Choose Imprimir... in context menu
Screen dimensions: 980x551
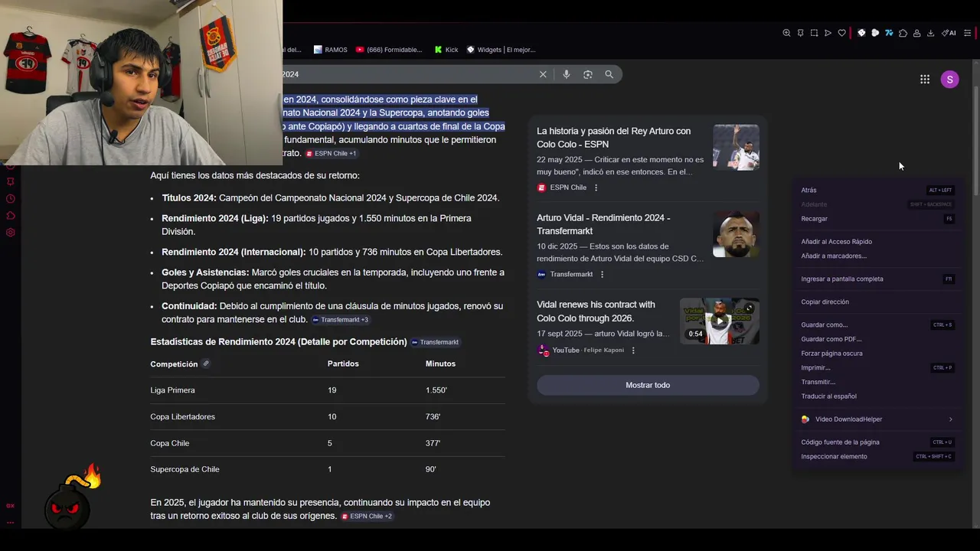(x=877, y=367)
